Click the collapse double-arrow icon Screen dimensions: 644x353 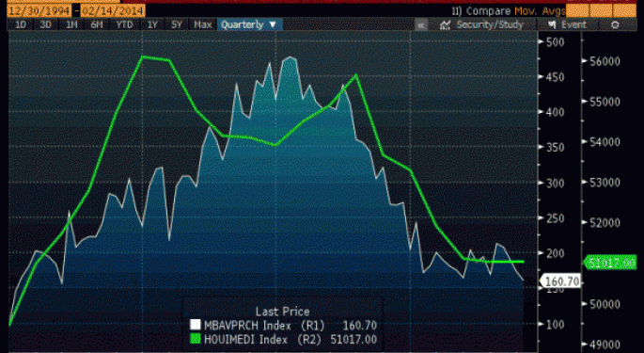tap(421, 25)
